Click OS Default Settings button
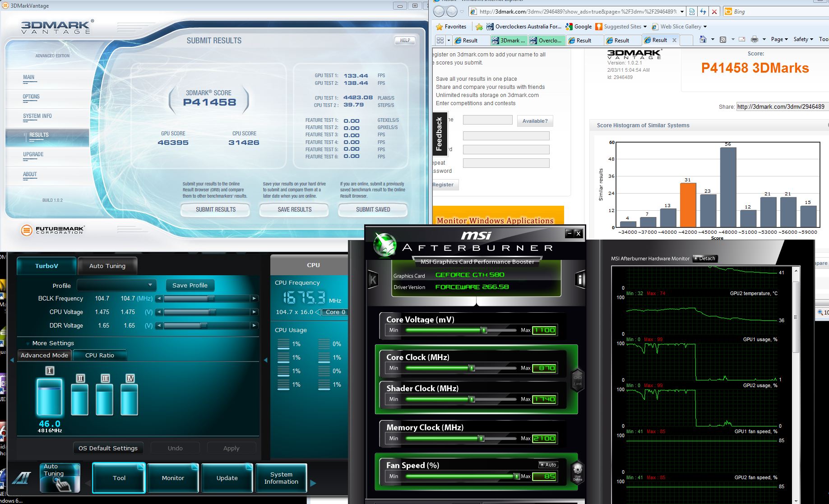Image resolution: width=829 pixels, height=504 pixels. point(108,448)
